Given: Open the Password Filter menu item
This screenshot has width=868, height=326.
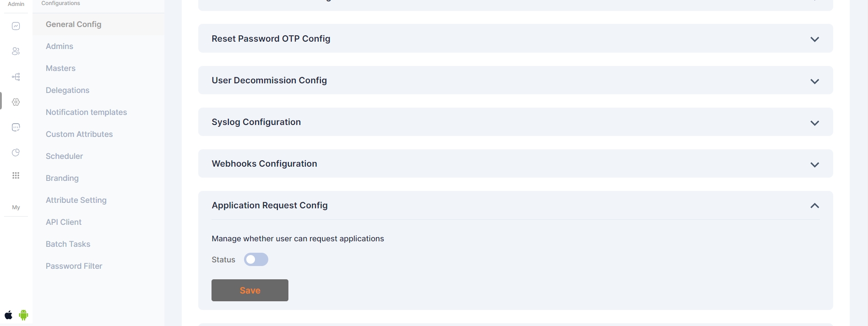Looking at the screenshot, I should tap(74, 266).
